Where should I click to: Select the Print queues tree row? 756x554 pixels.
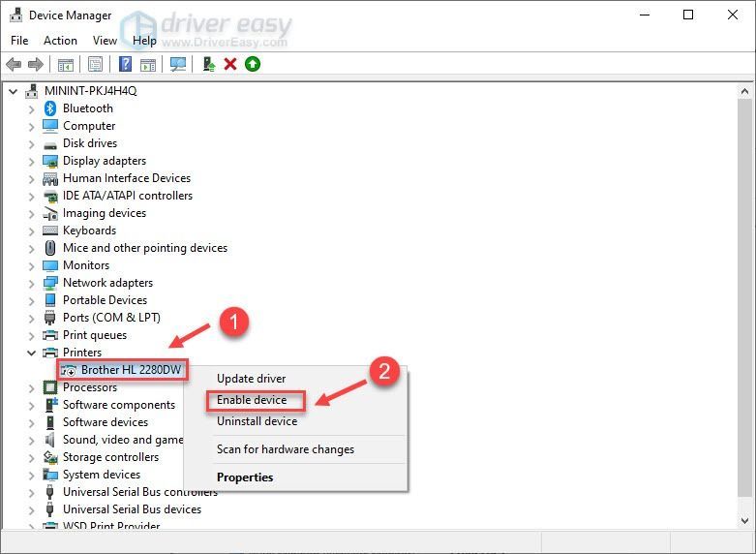click(x=95, y=335)
